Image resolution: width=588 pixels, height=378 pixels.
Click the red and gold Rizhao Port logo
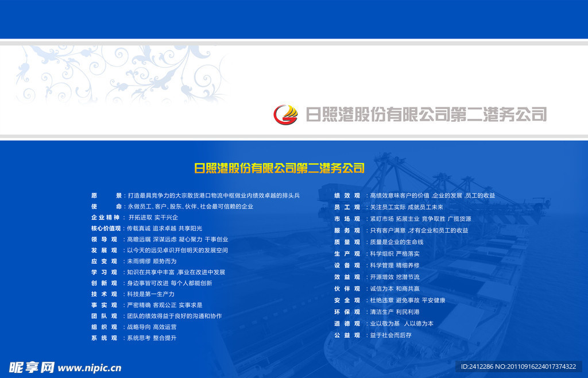click(285, 114)
